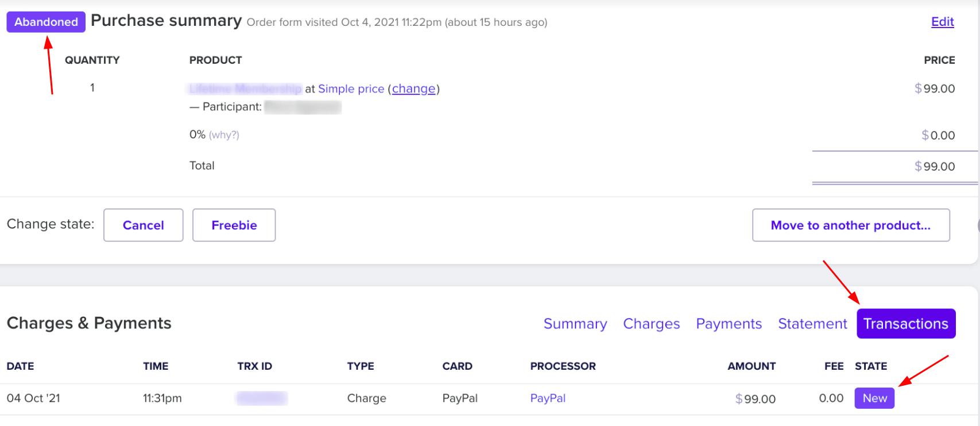
Task: Click the blurred participant name
Action: coord(303,107)
